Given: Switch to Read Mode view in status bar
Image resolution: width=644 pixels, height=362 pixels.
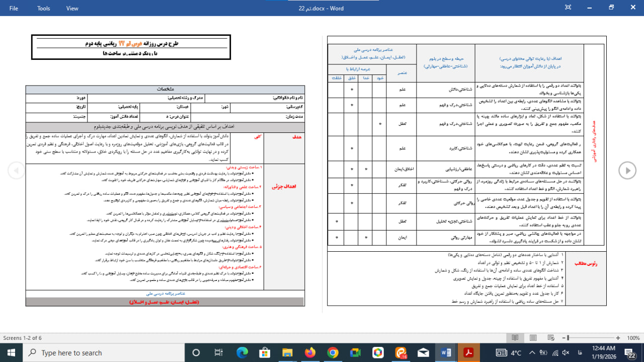Looking at the screenshot, I should click(515, 338).
